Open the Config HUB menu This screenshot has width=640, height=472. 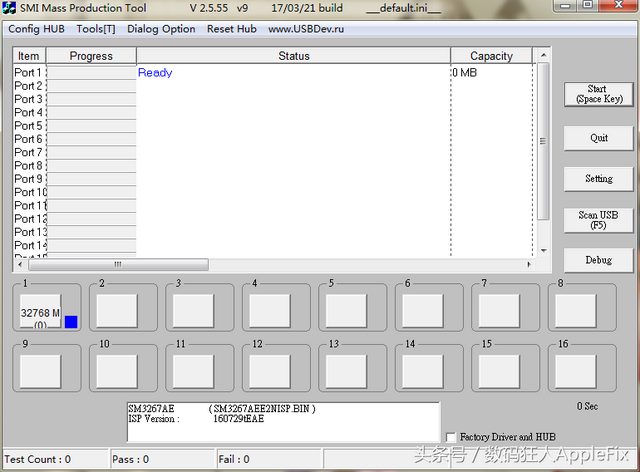[x=36, y=29]
